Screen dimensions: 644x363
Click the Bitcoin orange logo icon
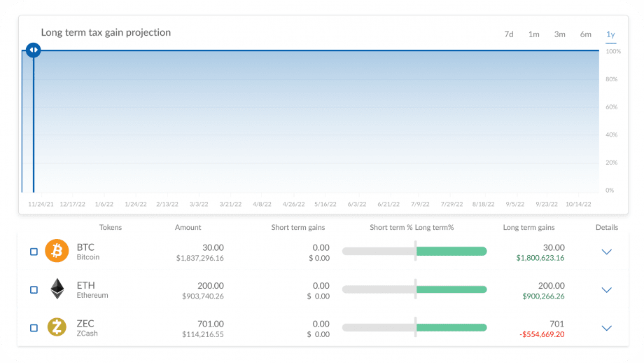click(57, 251)
